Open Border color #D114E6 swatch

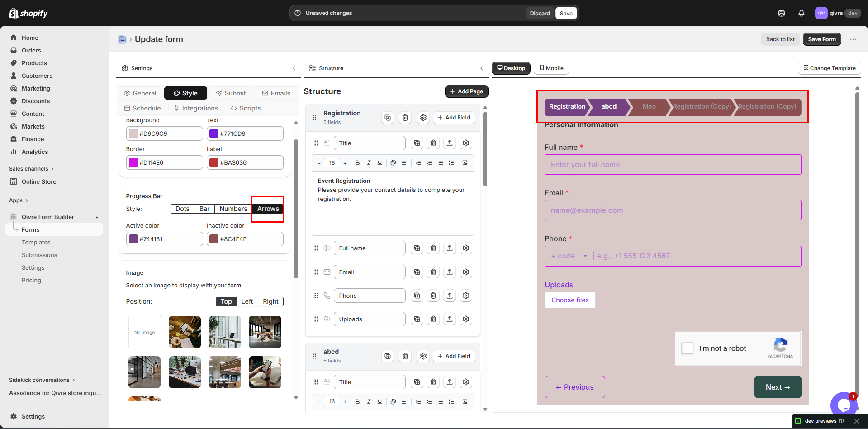(133, 162)
